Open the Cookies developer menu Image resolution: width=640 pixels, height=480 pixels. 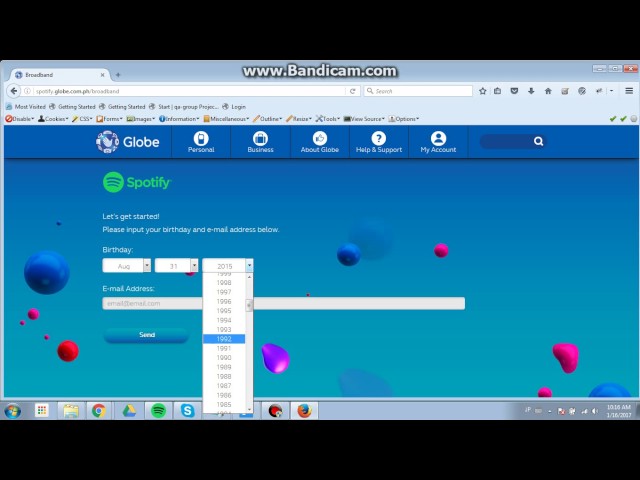click(x=53, y=119)
